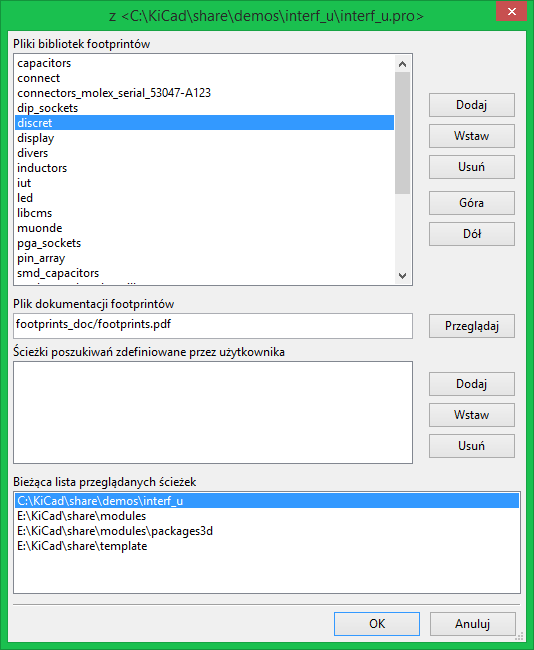The width and height of the screenshot is (534, 650).
Task: Click Usuń button beside user search paths
Action: click(x=472, y=446)
